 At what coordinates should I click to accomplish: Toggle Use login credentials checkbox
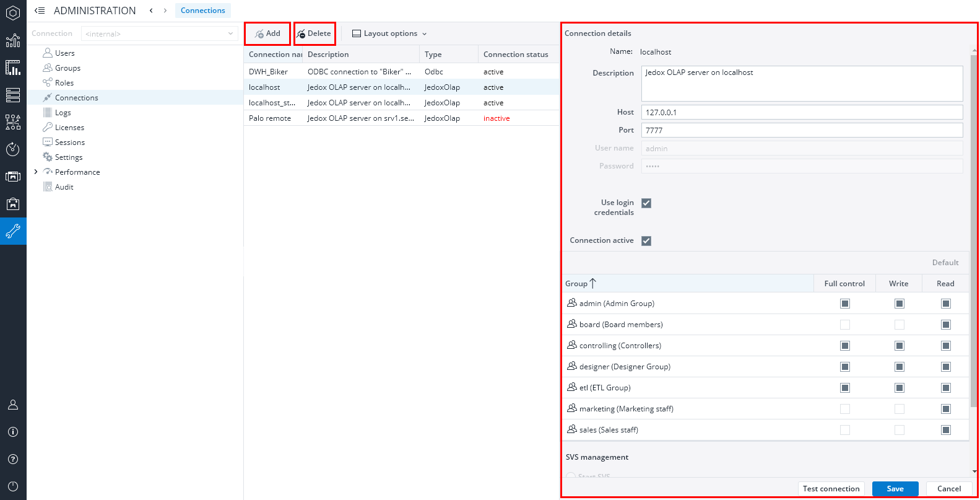click(x=646, y=203)
